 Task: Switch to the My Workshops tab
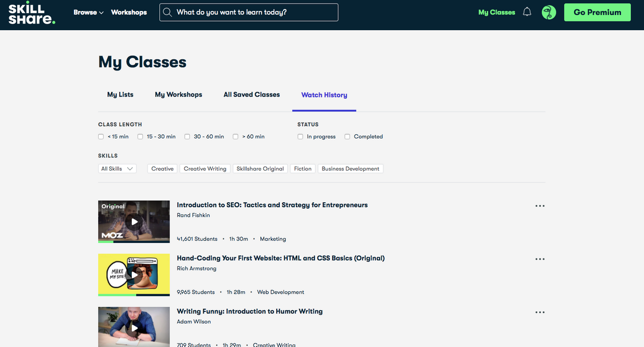point(179,95)
